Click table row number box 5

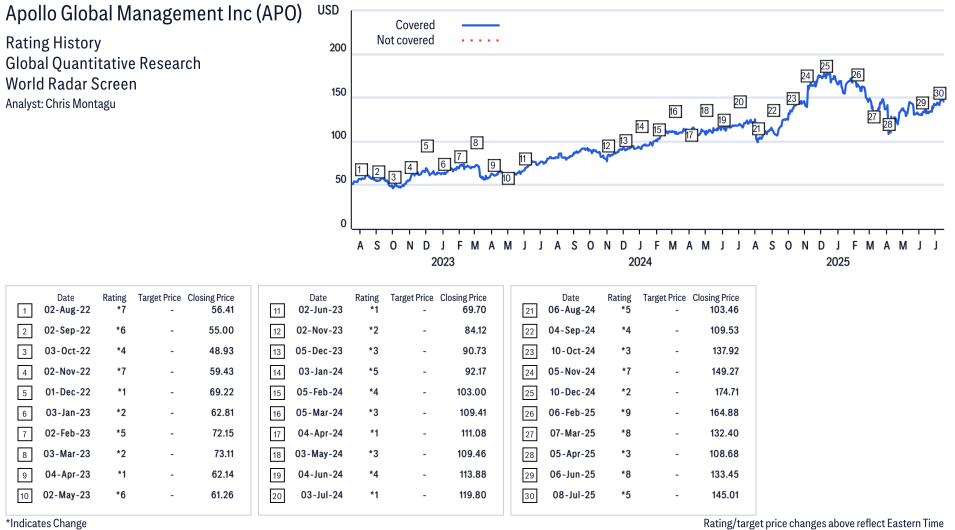click(x=24, y=393)
